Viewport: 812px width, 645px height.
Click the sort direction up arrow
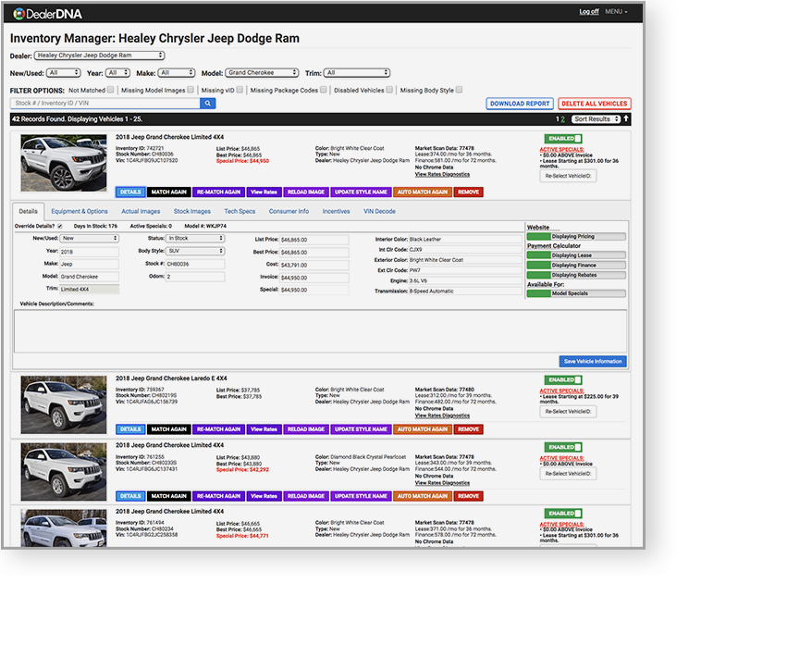pos(626,119)
